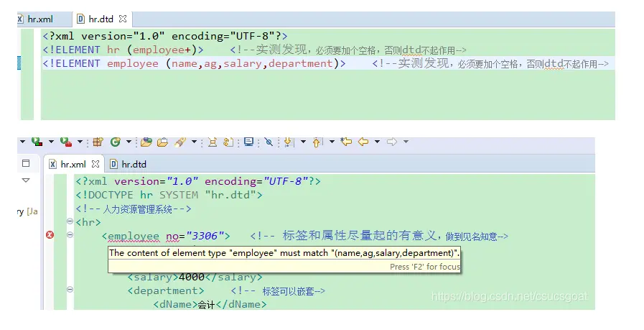Click the underlined employee tag name
644x330 pixels.
coord(134,237)
